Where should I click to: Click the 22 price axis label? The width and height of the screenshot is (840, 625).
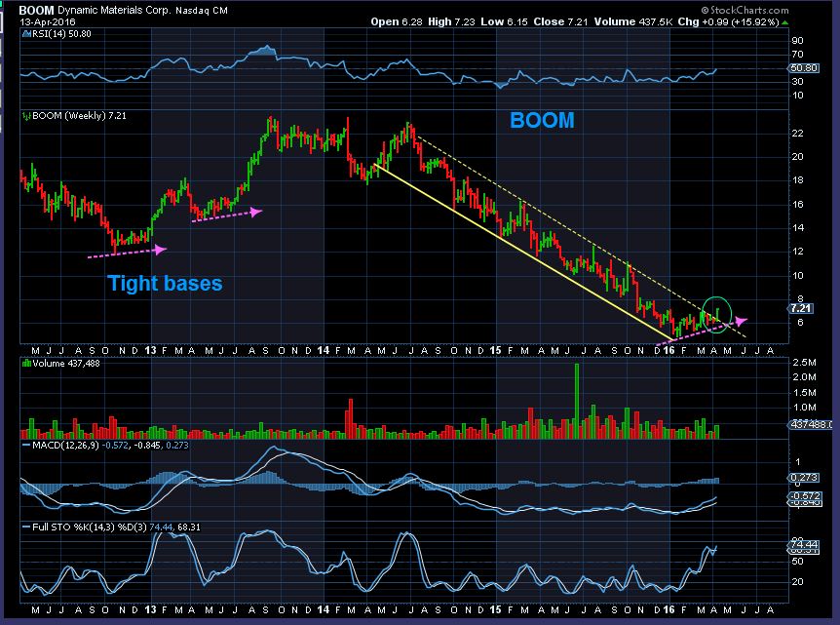797,134
